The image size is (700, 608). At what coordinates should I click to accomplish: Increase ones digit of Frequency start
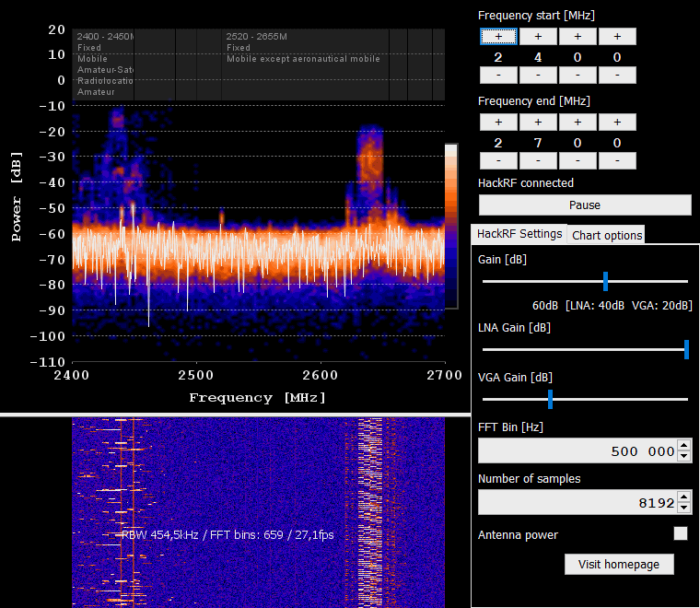click(617, 37)
